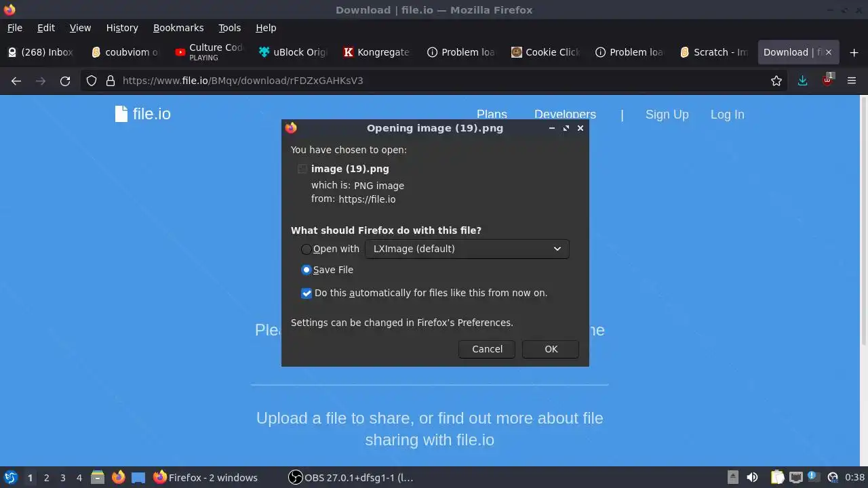Viewport: 868px width, 488px height.
Task: Open the Tools menu
Action: [230, 28]
